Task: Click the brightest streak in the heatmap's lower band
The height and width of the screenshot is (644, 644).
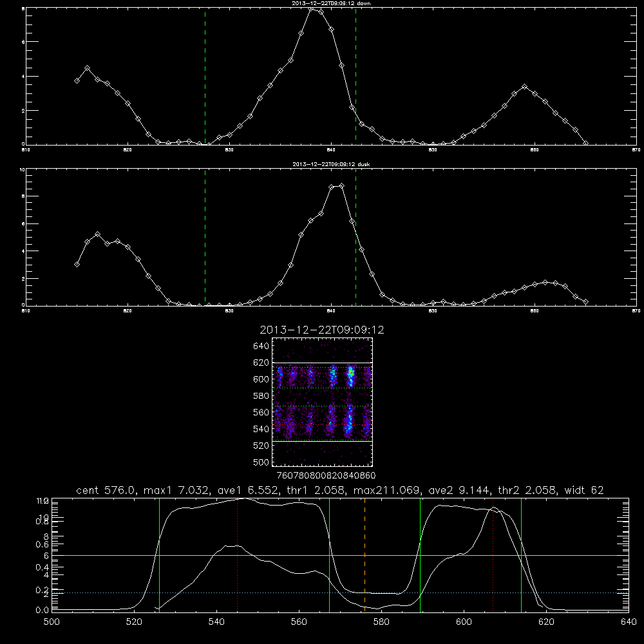Action: (350, 421)
